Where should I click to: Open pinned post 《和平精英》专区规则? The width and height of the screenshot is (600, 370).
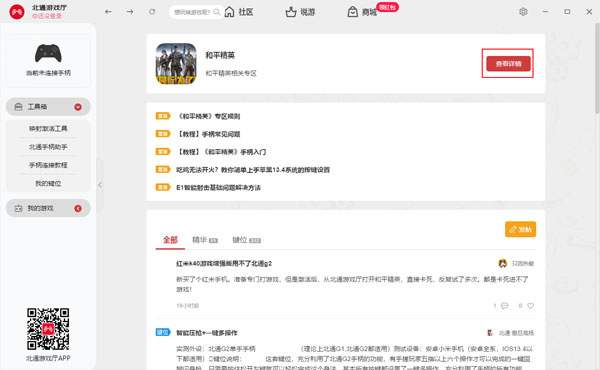click(209, 116)
